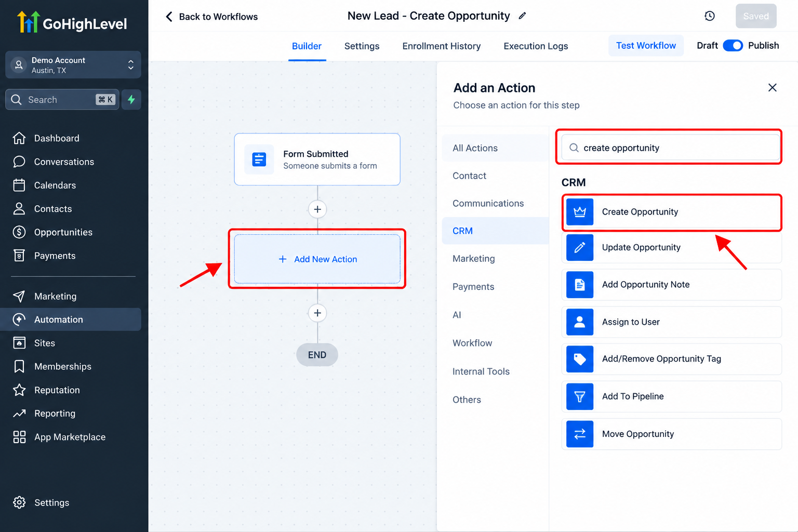The width and height of the screenshot is (798, 532).
Task: Click the plus button below Form Submitted
Action: pyautogui.click(x=317, y=209)
